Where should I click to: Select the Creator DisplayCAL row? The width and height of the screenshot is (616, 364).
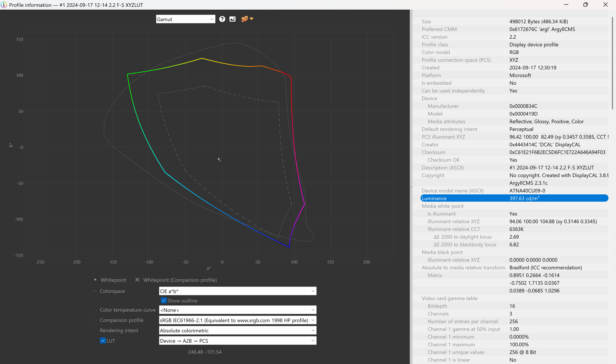[x=514, y=144]
